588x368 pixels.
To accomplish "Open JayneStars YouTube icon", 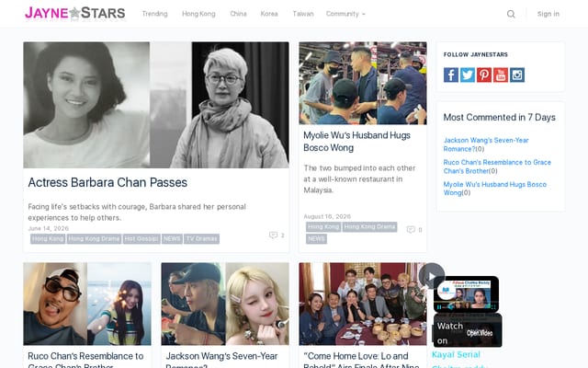I will [500, 75].
